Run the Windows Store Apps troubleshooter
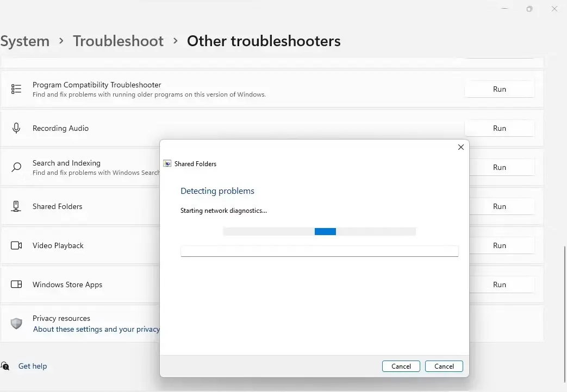The width and height of the screenshot is (567, 392). pyautogui.click(x=502, y=284)
